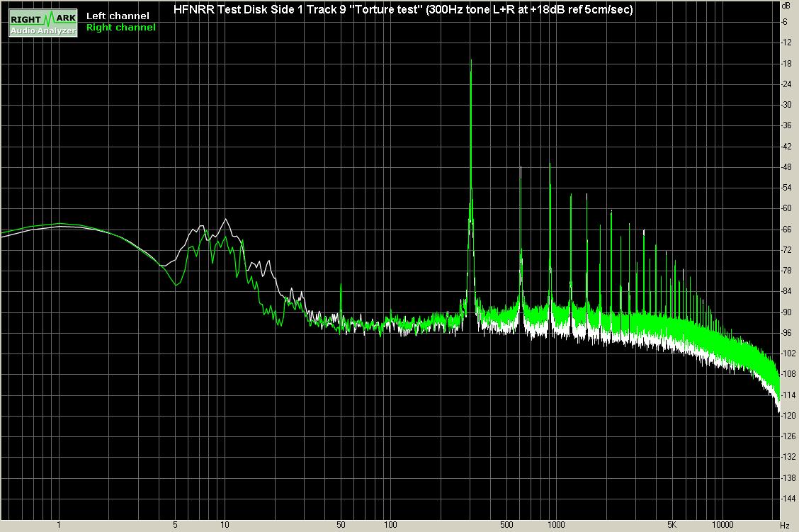This screenshot has width=799, height=532.
Task: Click the -120 value on the dB axis
Action: pyautogui.click(x=788, y=415)
